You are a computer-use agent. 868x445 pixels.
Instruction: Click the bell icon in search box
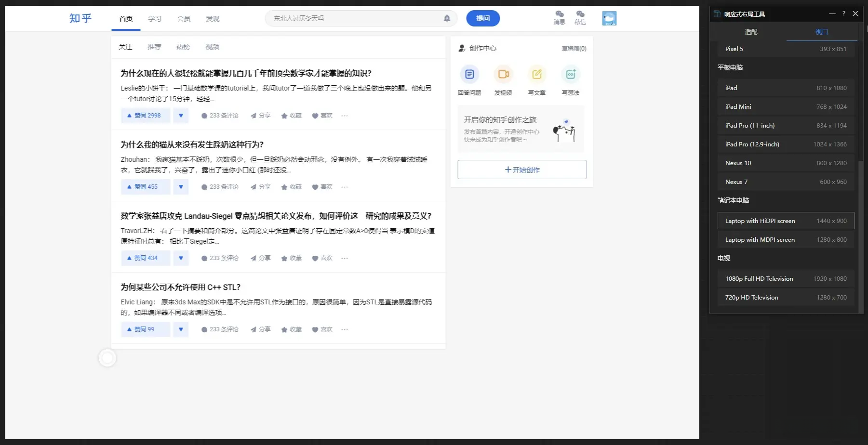447,18
